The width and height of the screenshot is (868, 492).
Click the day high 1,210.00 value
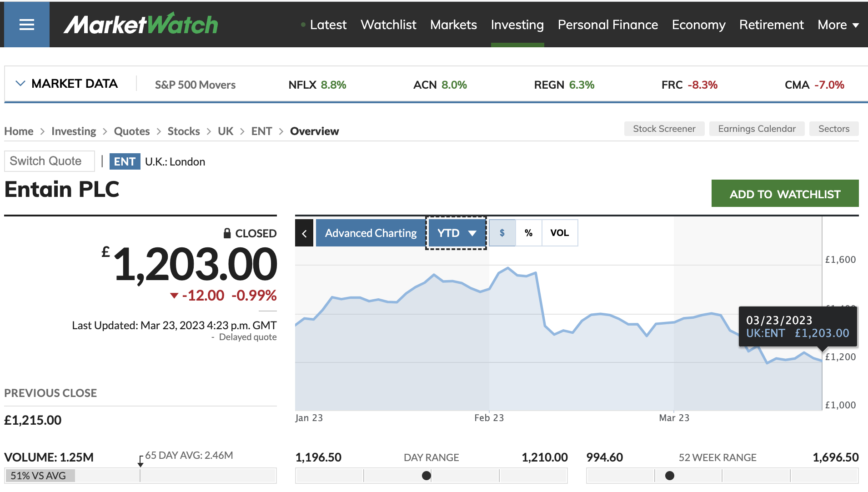[545, 457]
